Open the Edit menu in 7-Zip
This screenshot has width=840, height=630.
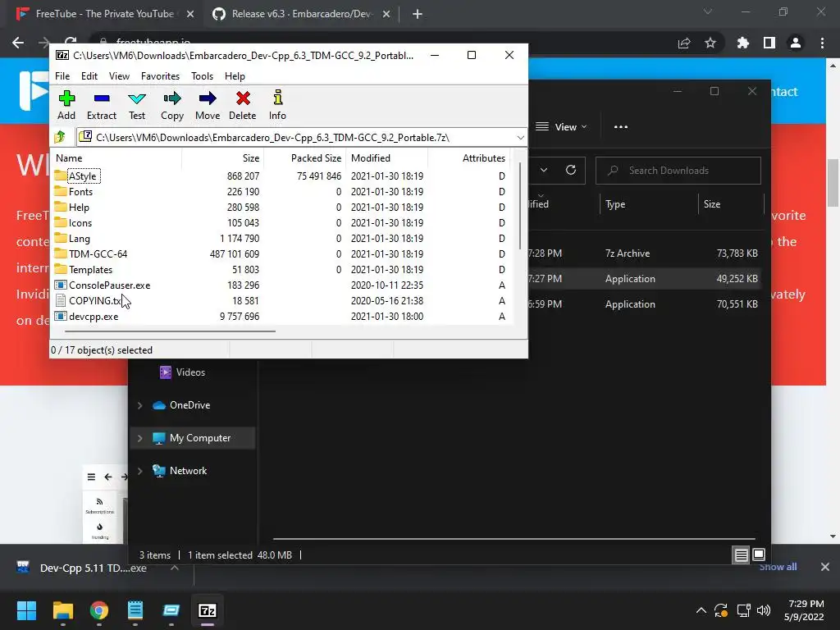tap(89, 76)
